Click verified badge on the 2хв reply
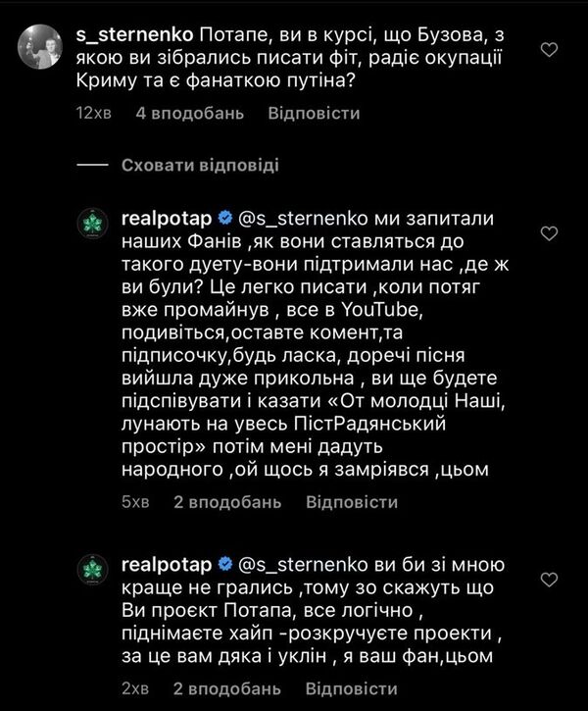The image size is (588, 711). tap(224, 565)
